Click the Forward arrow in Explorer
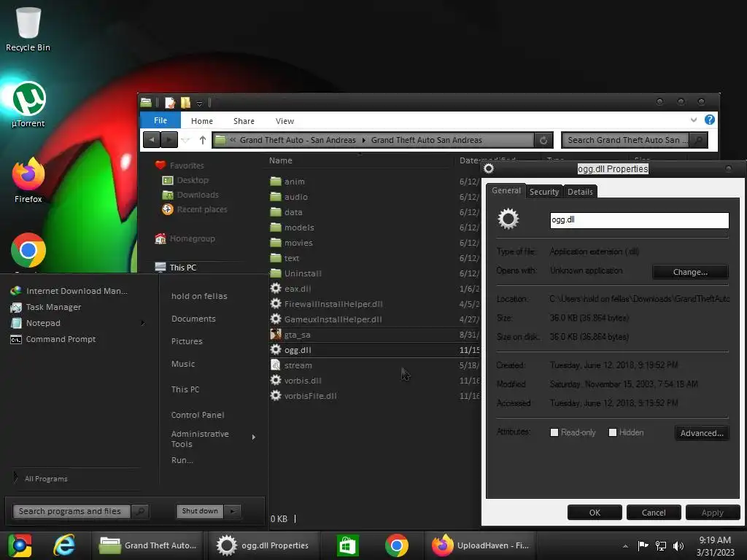The height and width of the screenshot is (560, 747). pyautogui.click(x=169, y=140)
